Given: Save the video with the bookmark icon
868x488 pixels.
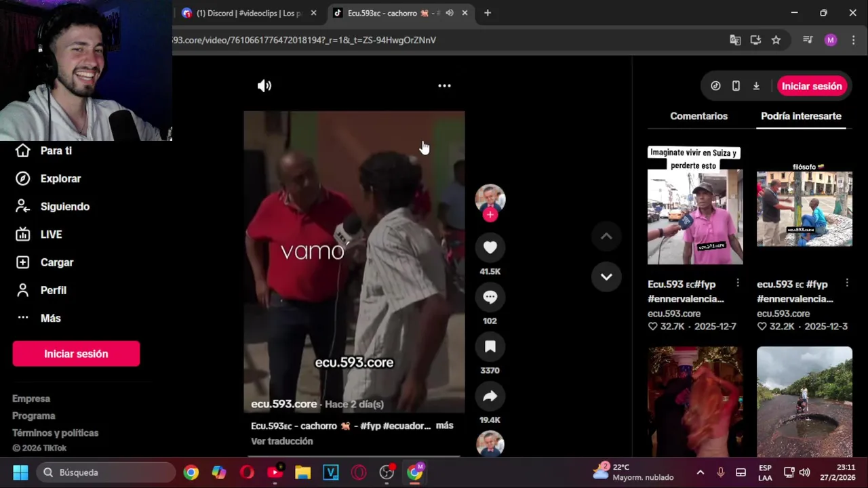Looking at the screenshot, I should [490, 347].
